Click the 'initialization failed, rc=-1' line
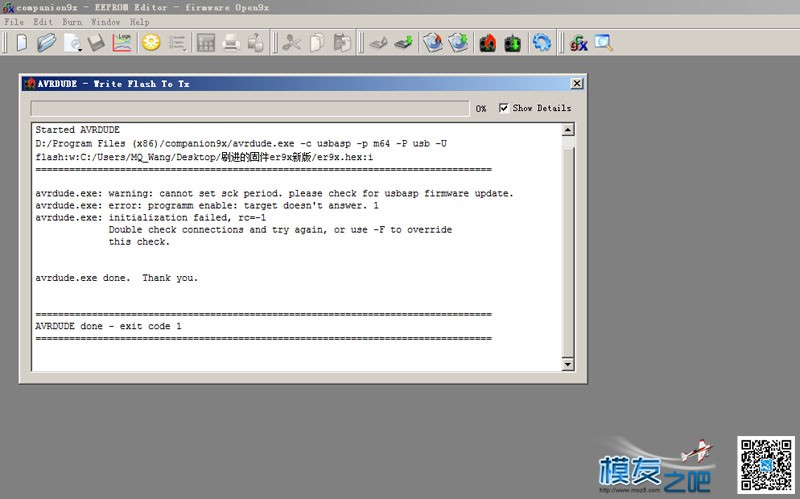Screen dimensions: 800x499 coord(151,217)
